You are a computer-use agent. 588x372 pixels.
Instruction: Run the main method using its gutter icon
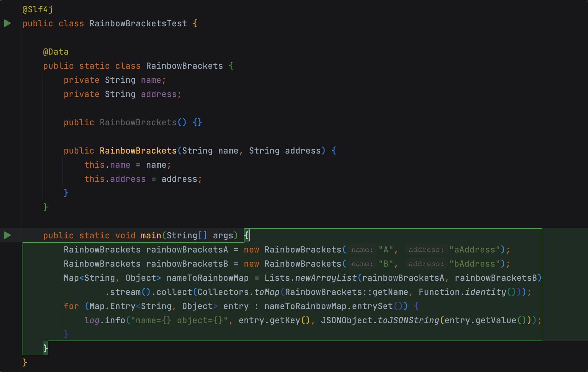[x=7, y=235]
